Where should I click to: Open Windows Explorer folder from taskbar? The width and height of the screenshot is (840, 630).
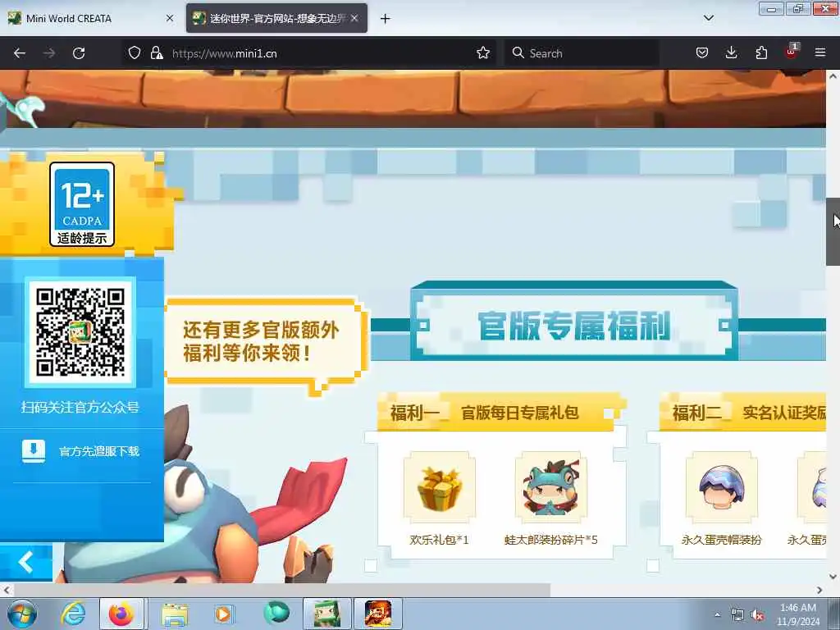[175, 614]
